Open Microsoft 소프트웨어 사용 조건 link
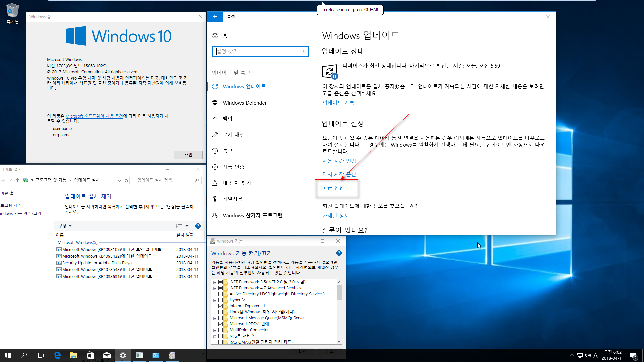This screenshot has height=362, width=644. pos(94,116)
